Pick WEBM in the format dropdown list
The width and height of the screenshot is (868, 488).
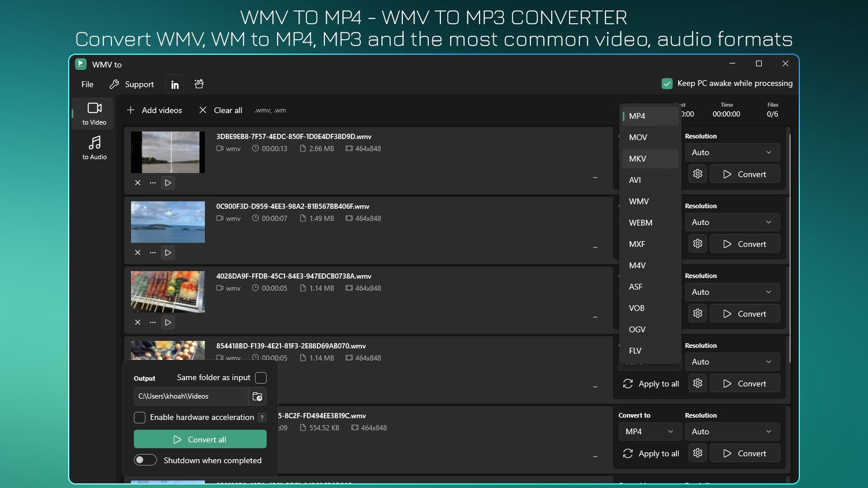[650, 223]
